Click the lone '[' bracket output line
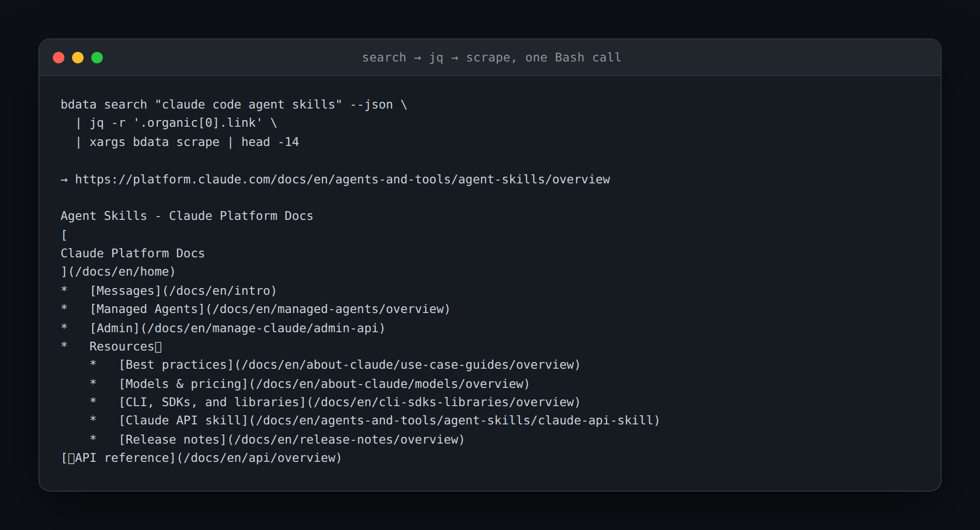This screenshot has width=980, height=530. click(64, 235)
